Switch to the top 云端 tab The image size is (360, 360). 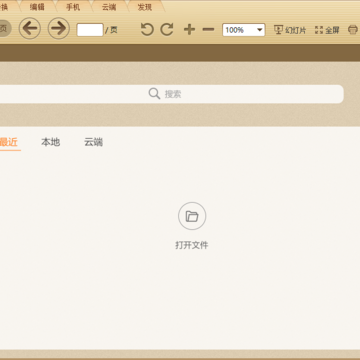[109, 7]
